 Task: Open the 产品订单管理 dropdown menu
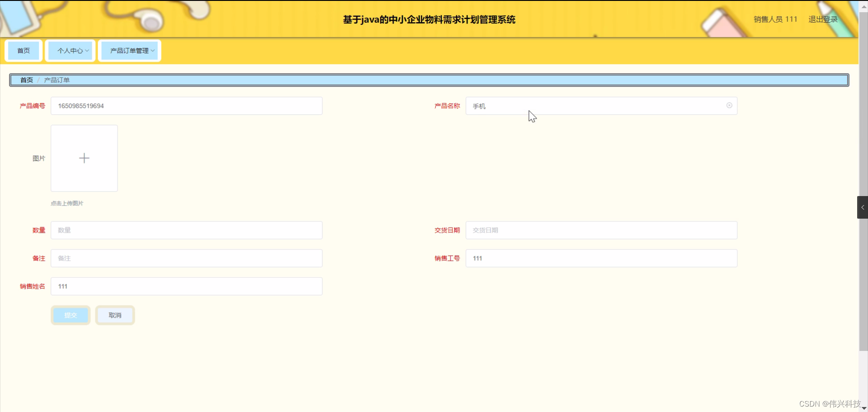click(130, 50)
